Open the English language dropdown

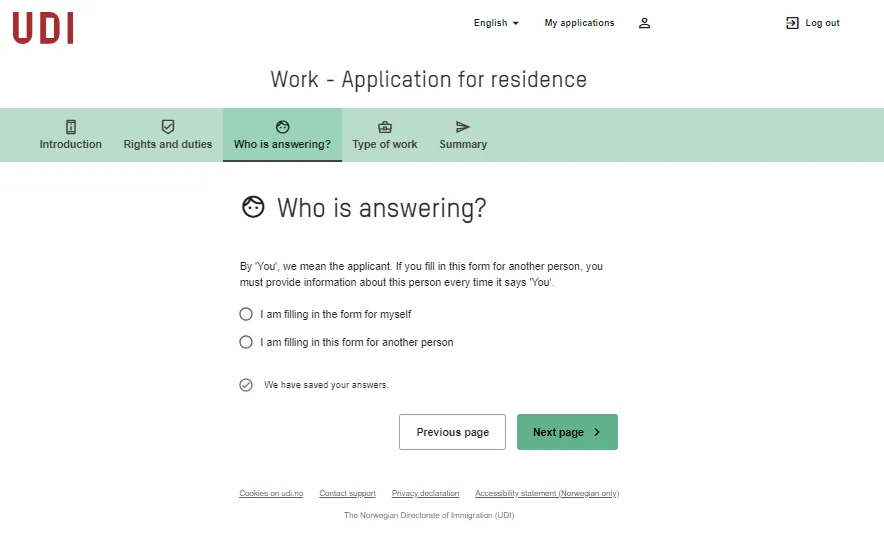click(496, 23)
